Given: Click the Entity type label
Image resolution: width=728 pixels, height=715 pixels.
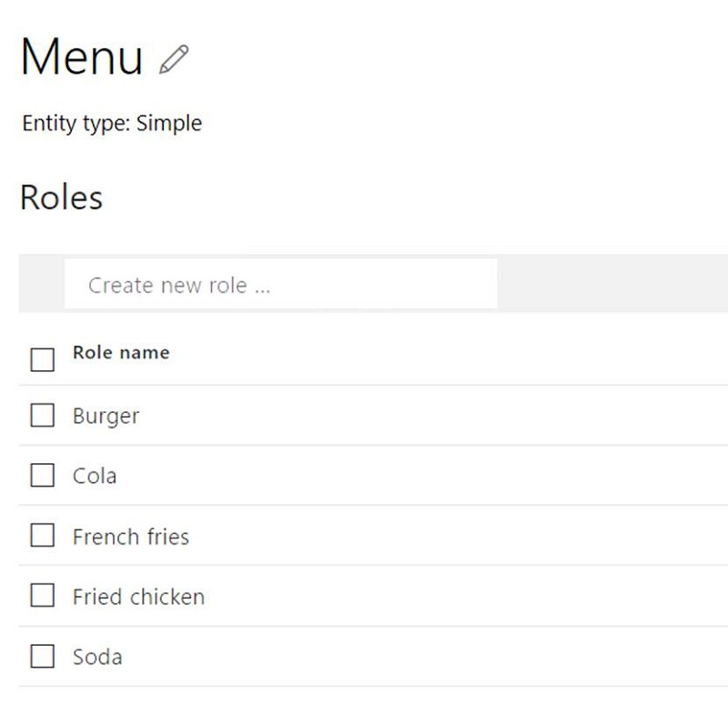Looking at the screenshot, I should pyautogui.click(x=76, y=124).
